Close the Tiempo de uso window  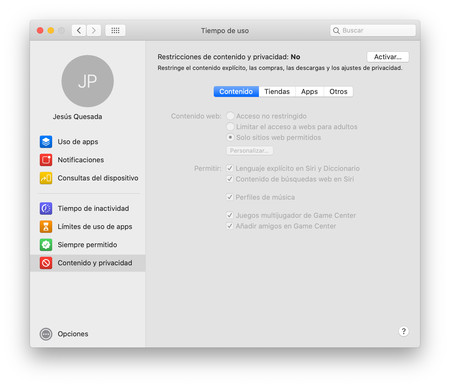(40, 31)
